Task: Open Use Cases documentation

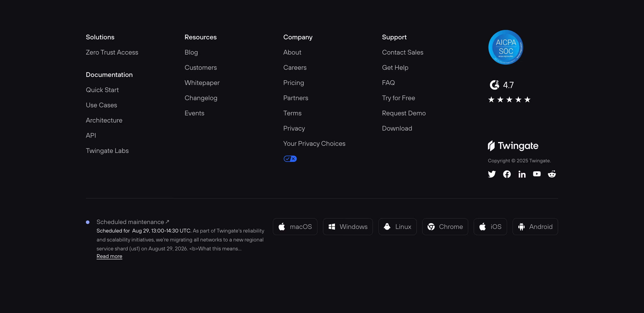Action: point(101,105)
